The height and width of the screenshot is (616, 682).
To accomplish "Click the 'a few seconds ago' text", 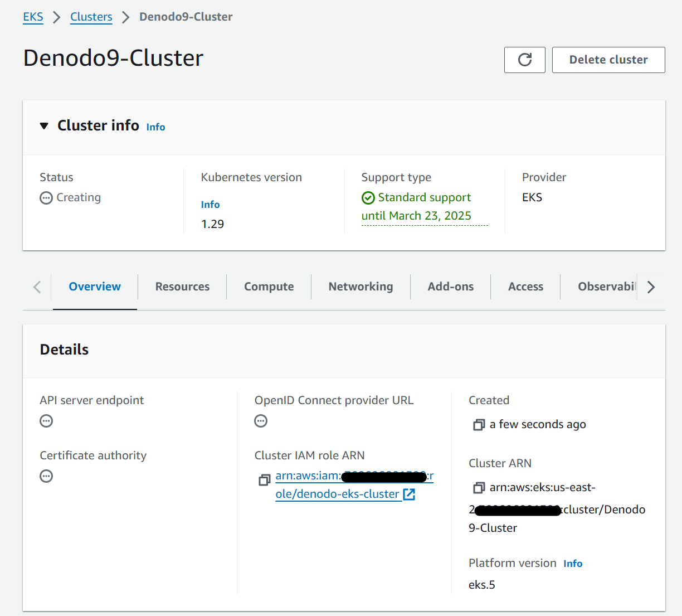I will tap(538, 425).
